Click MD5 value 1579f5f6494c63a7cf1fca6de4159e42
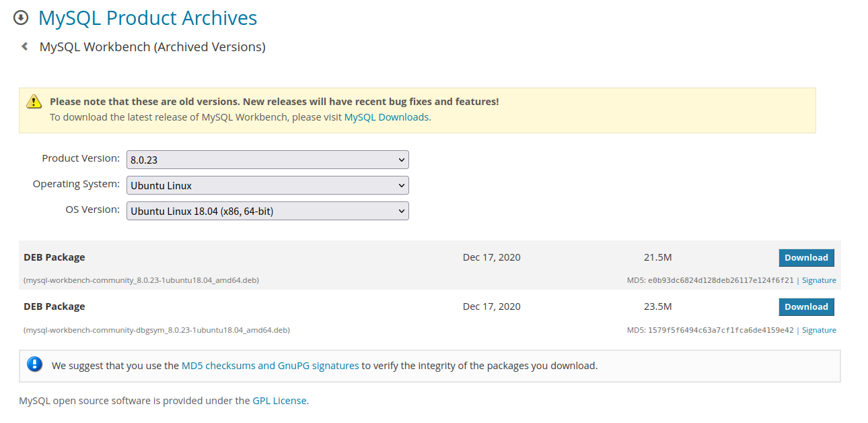The width and height of the screenshot is (868, 423). 721,330
